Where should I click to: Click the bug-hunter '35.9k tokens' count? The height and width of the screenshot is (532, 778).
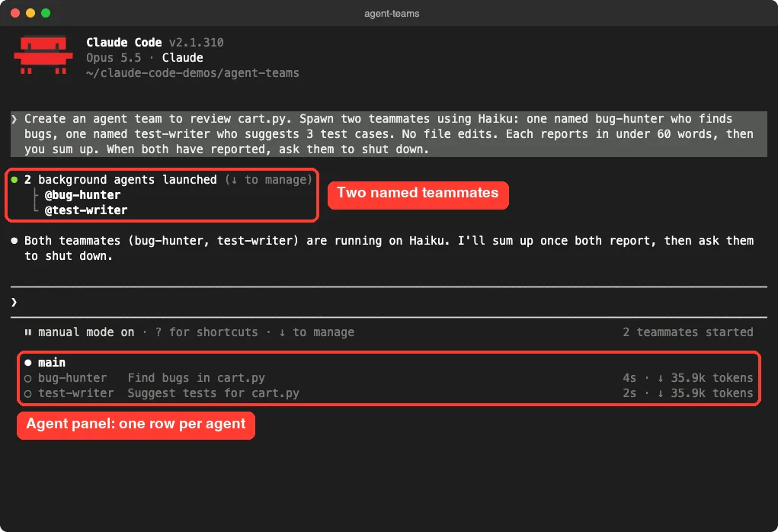pyautogui.click(x=712, y=378)
